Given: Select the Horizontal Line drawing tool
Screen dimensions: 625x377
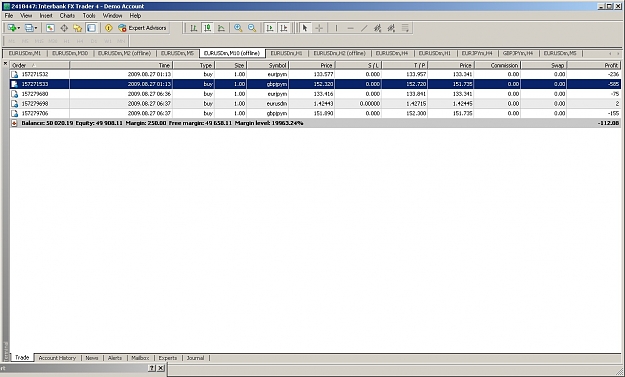Looking at the screenshot, I should click(x=350, y=28).
